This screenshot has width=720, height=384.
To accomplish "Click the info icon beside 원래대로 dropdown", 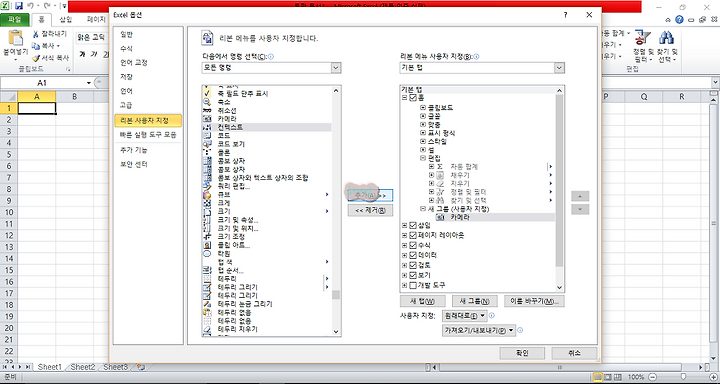I will click(492, 316).
